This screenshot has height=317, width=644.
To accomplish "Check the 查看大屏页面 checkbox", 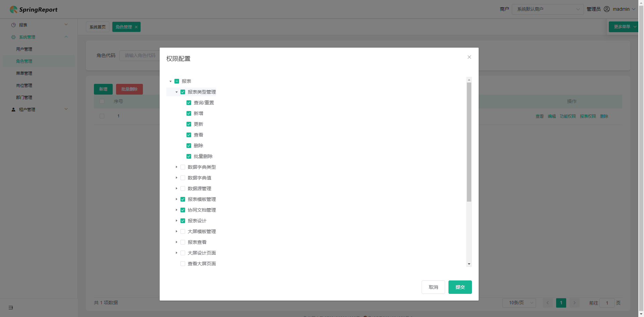I will pyautogui.click(x=183, y=264).
